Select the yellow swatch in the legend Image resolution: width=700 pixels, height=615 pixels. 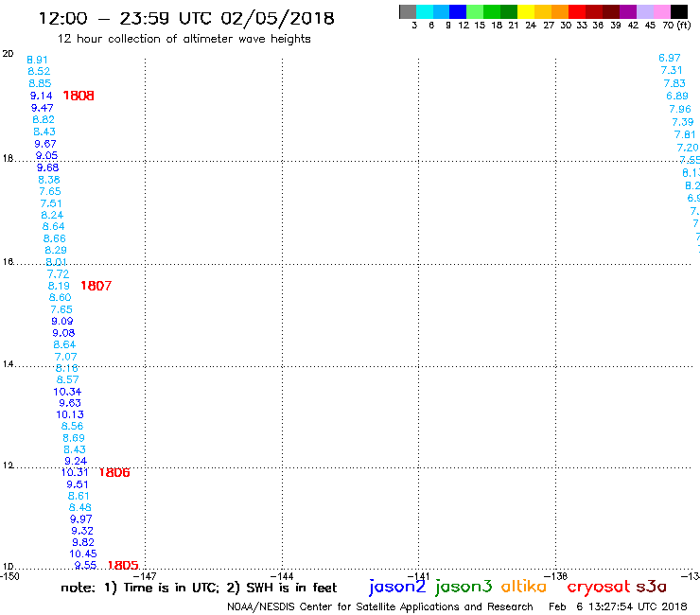point(526,11)
